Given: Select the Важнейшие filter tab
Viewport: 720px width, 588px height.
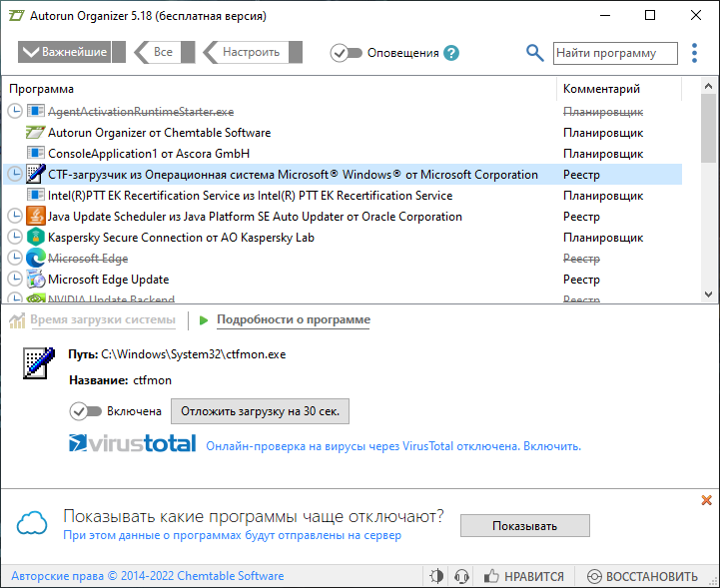Looking at the screenshot, I should click(x=72, y=52).
